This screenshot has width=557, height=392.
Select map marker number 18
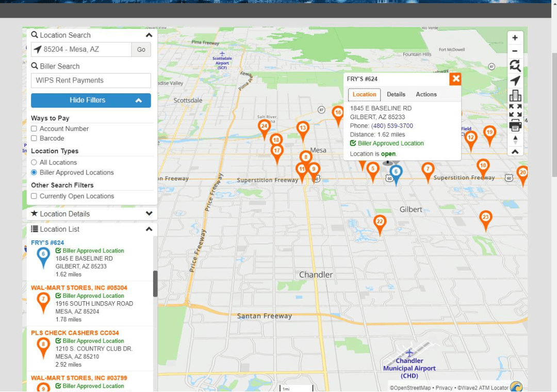click(276, 140)
